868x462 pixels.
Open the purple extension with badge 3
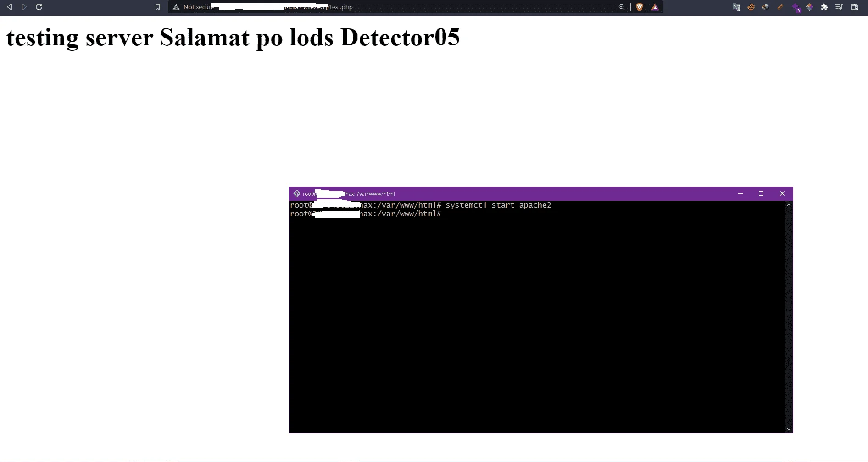pos(796,7)
